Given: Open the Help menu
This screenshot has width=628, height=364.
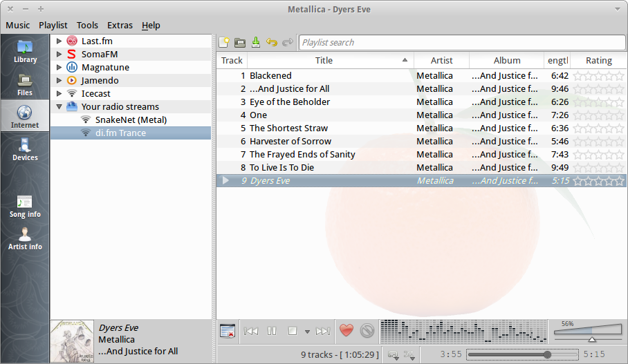Looking at the screenshot, I should [x=151, y=25].
